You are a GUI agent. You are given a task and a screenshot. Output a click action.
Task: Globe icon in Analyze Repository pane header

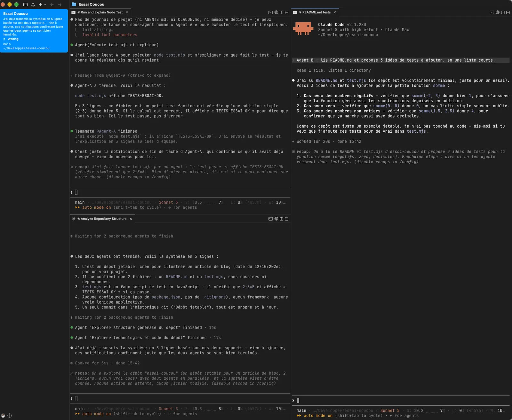tap(276, 219)
